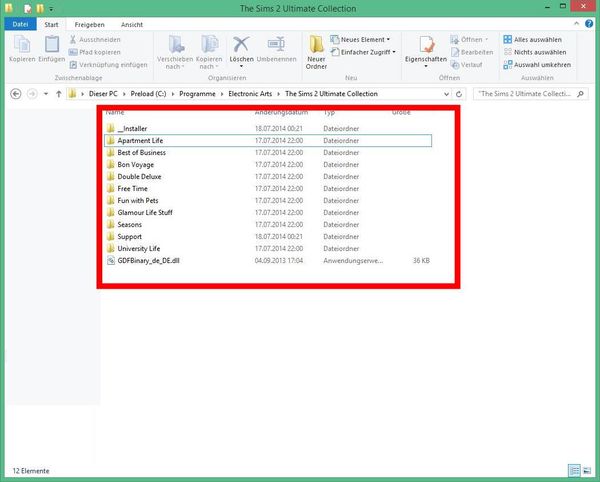Open Kopieren nach dropdown

tap(209, 52)
